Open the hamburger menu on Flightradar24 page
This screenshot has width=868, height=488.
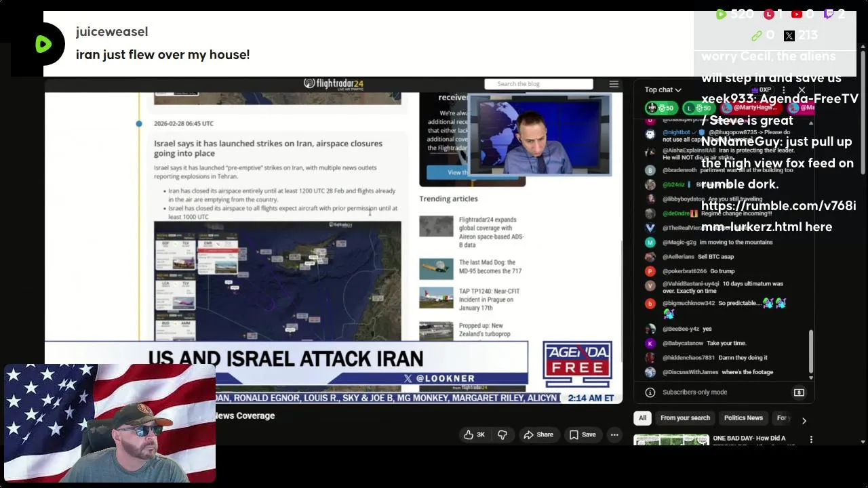coord(614,84)
